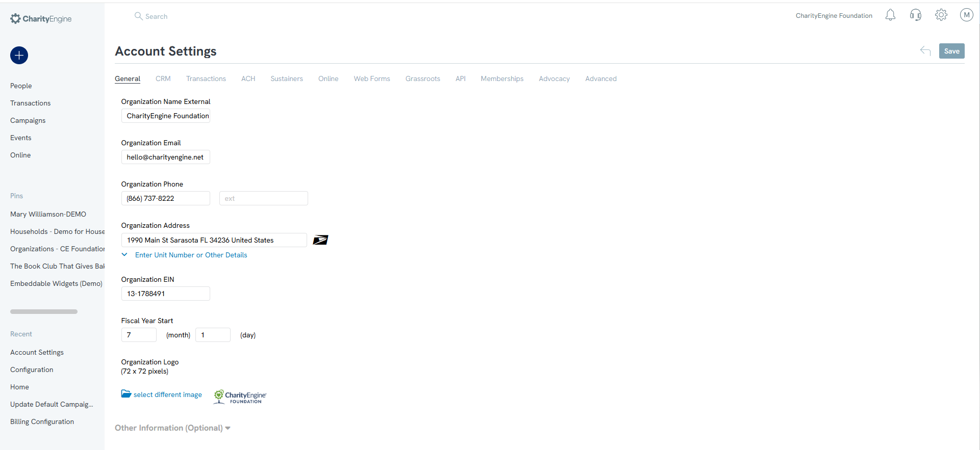
Task: Select the General tab
Action: tap(128, 78)
